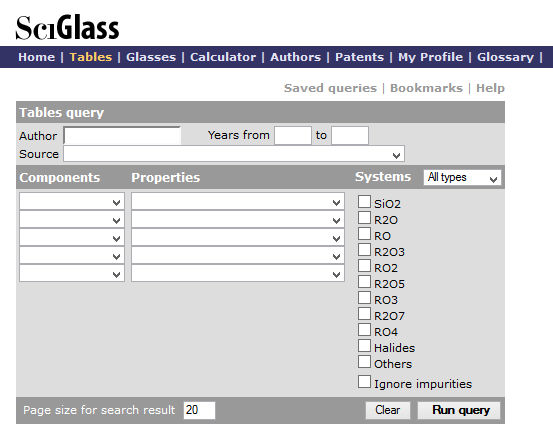
Task: Click the Help link
Action: coord(490,88)
